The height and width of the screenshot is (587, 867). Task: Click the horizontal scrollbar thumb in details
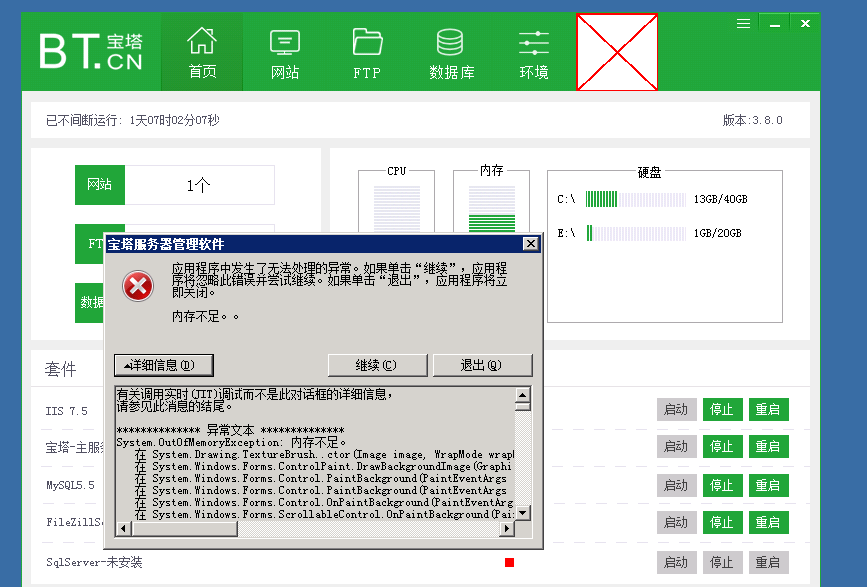[184, 528]
